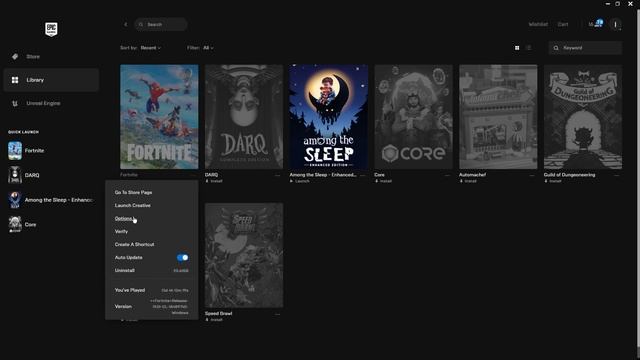This screenshot has height=360, width=640.
Task: Click the Unreal Engine icon in sidebar
Action: tap(15, 103)
